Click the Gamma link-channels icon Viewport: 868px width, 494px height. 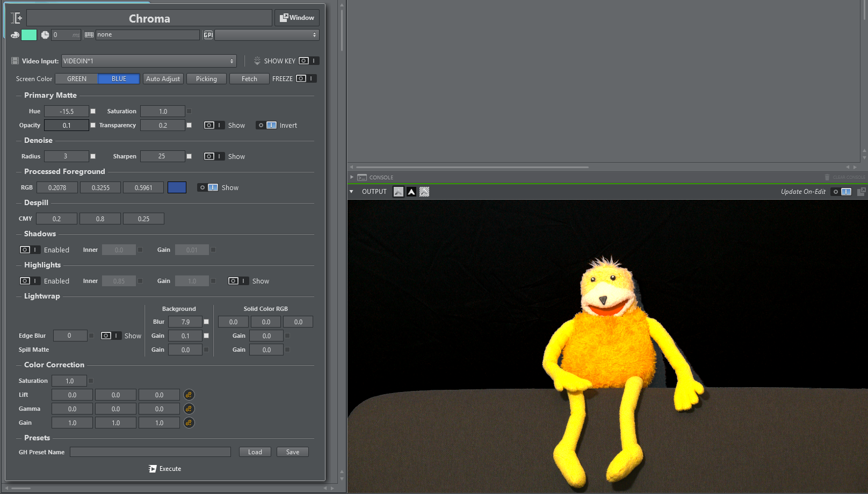click(x=189, y=409)
